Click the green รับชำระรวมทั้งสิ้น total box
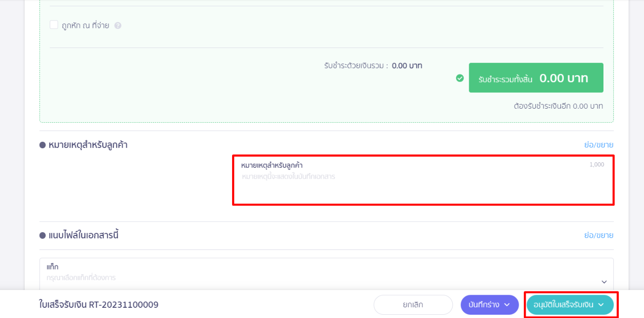The width and height of the screenshot is (644, 318). [535, 78]
